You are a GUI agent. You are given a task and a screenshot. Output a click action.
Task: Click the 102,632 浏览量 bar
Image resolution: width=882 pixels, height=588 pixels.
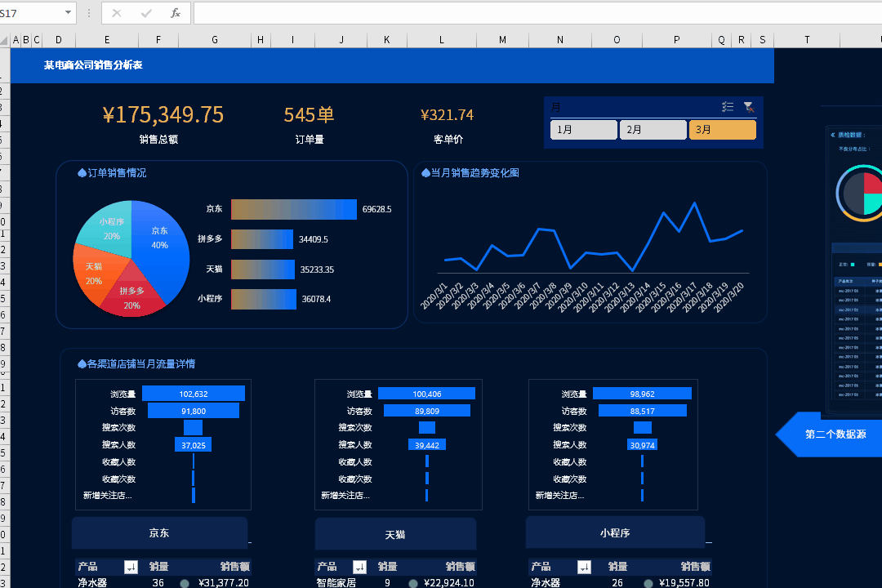click(x=194, y=394)
